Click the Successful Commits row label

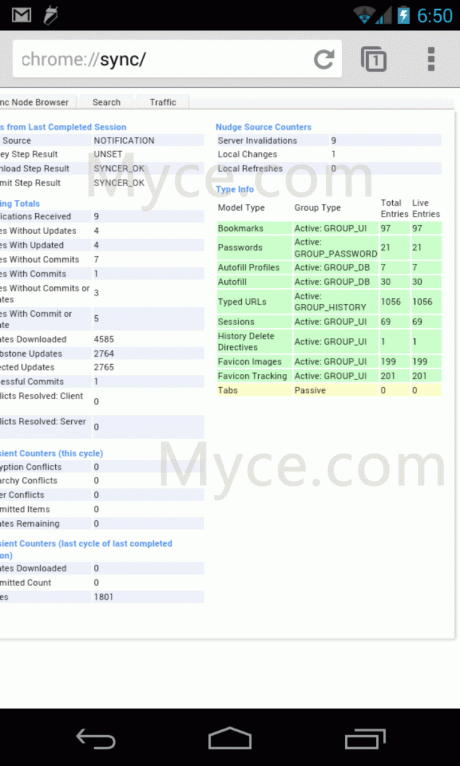[32, 382]
